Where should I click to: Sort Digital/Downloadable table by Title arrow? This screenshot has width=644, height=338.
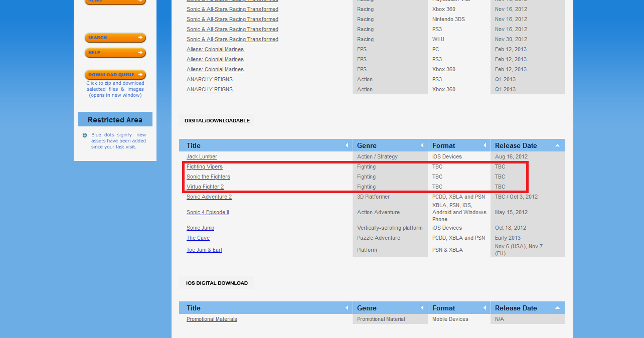347,145
